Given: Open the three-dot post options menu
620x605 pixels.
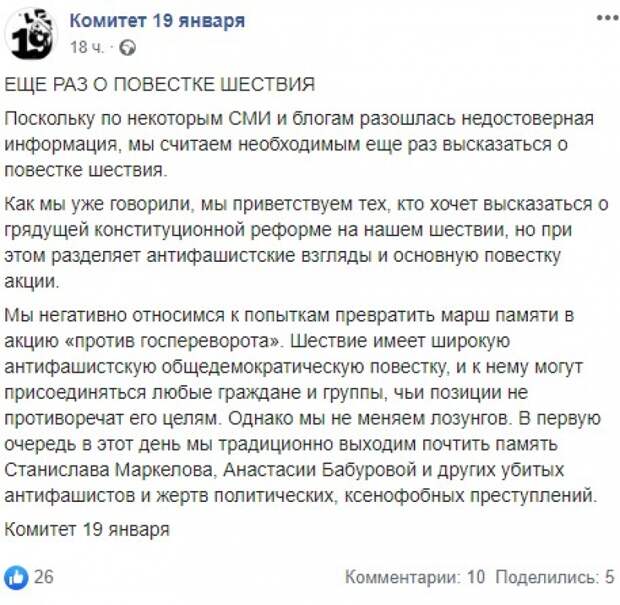Looking at the screenshot, I should click(605, 18).
